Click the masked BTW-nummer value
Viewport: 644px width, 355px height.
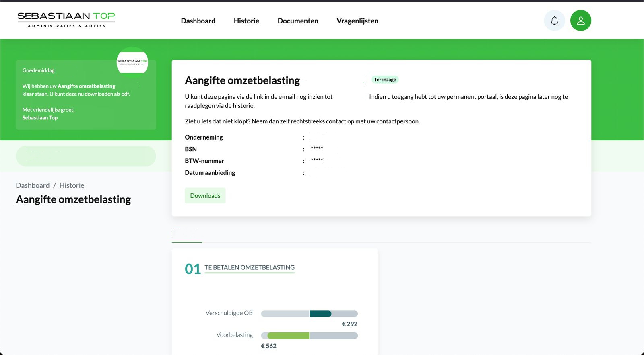[x=317, y=160]
